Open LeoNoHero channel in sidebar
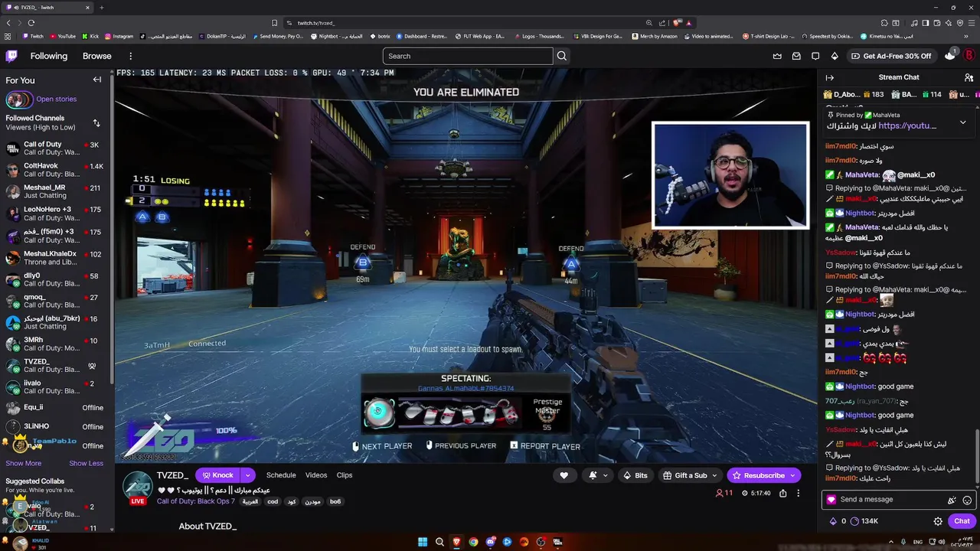The height and width of the screenshot is (551, 980). [55, 214]
